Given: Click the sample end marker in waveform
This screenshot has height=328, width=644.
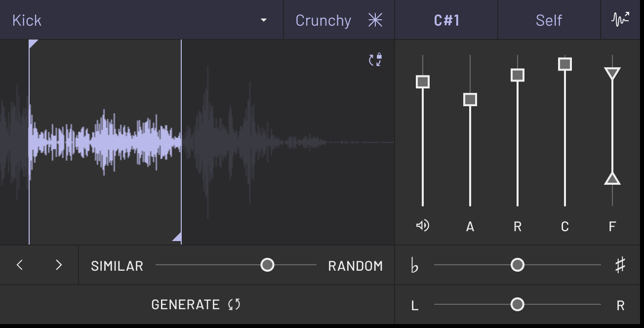Looking at the screenshot, I should pos(177,238).
